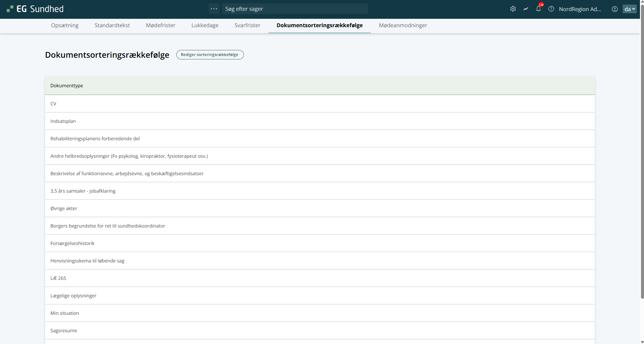Click the EG Sundhed logo

coord(35,9)
